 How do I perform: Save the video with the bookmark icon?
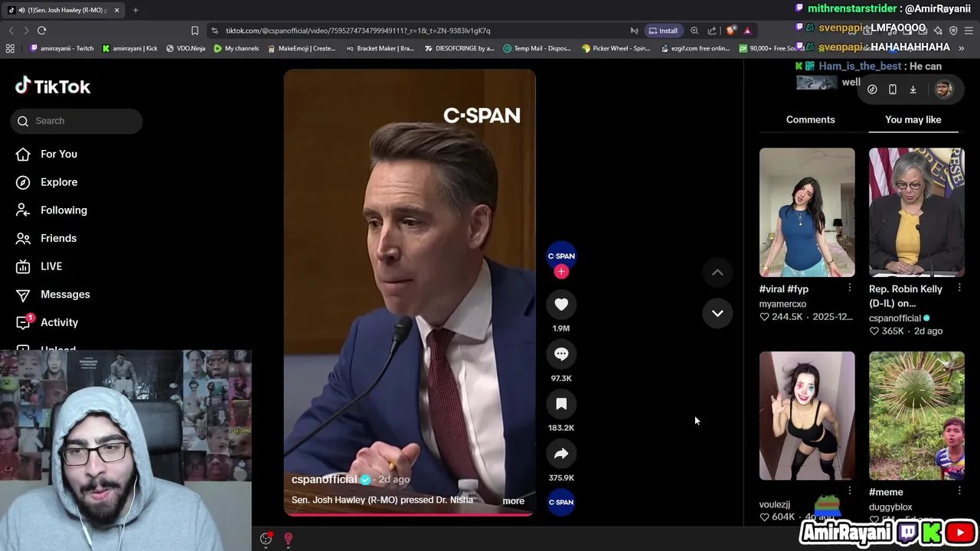[561, 404]
